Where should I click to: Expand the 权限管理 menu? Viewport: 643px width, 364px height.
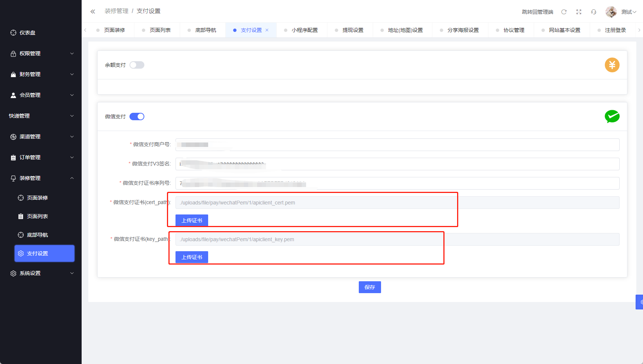41,53
